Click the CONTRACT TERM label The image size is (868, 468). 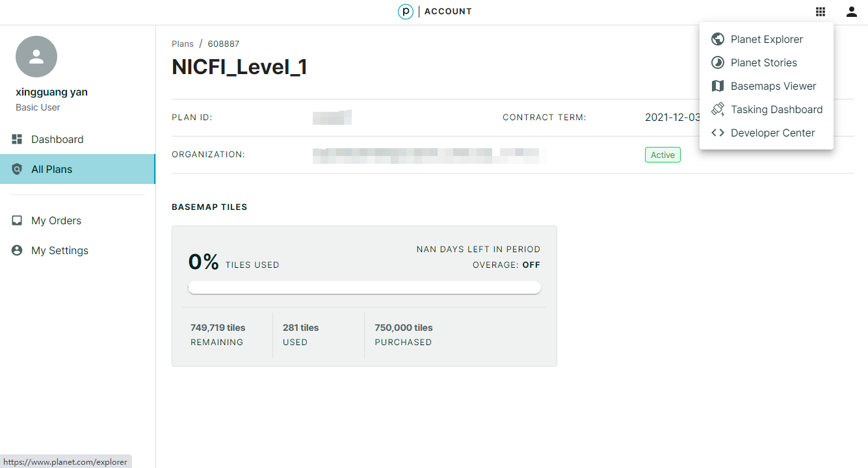tap(544, 118)
